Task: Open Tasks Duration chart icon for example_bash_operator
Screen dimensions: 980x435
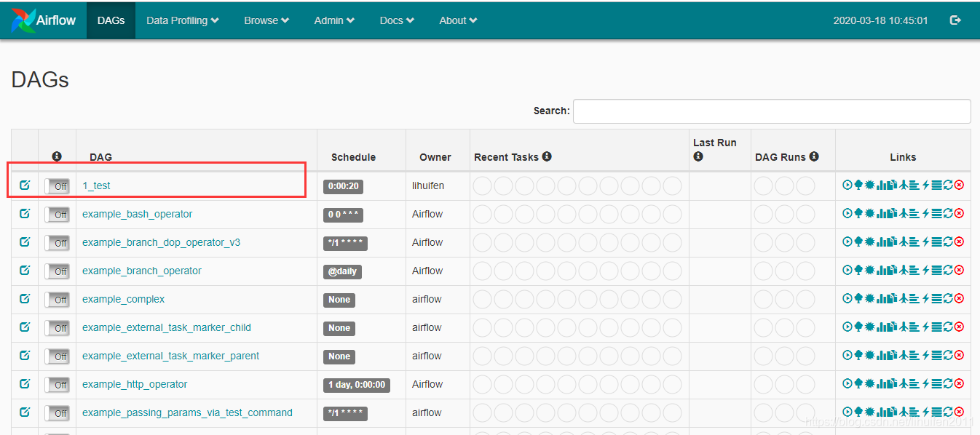Action: tap(882, 213)
